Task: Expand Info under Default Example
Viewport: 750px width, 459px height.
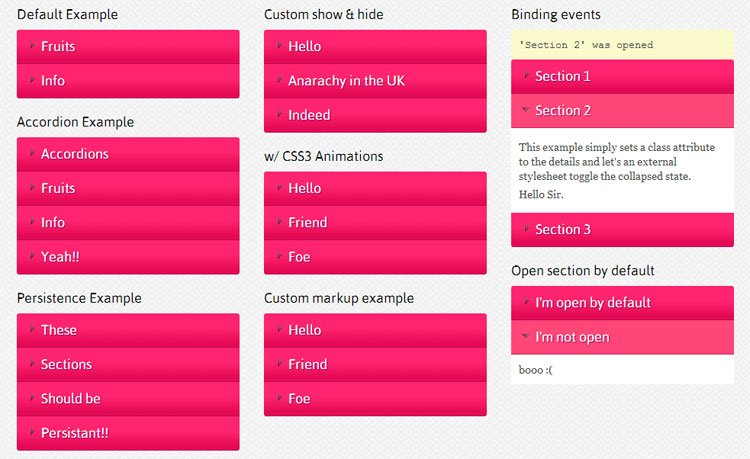Action: [x=128, y=81]
